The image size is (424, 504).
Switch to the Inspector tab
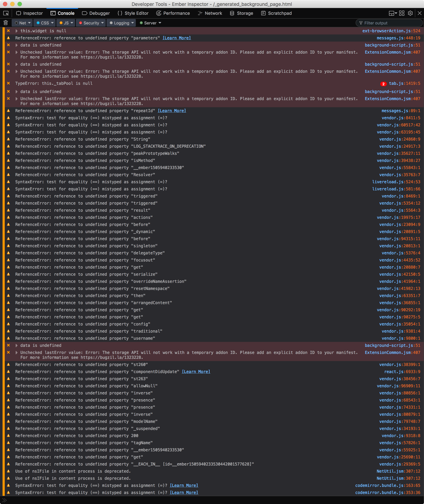tap(29, 13)
